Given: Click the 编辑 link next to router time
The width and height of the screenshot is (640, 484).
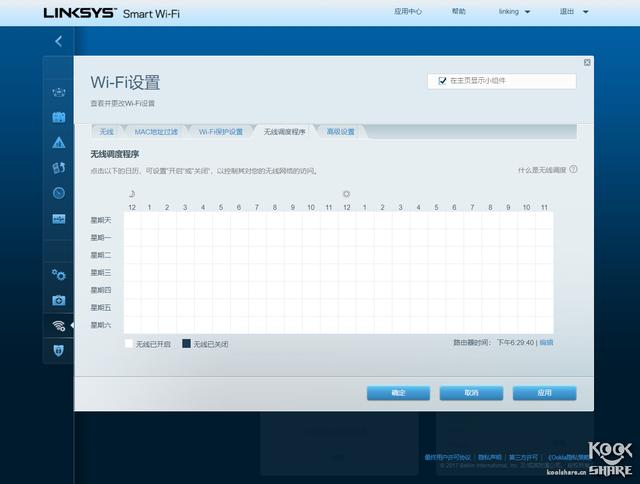Looking at the screenshot, I should pos(546,342).
